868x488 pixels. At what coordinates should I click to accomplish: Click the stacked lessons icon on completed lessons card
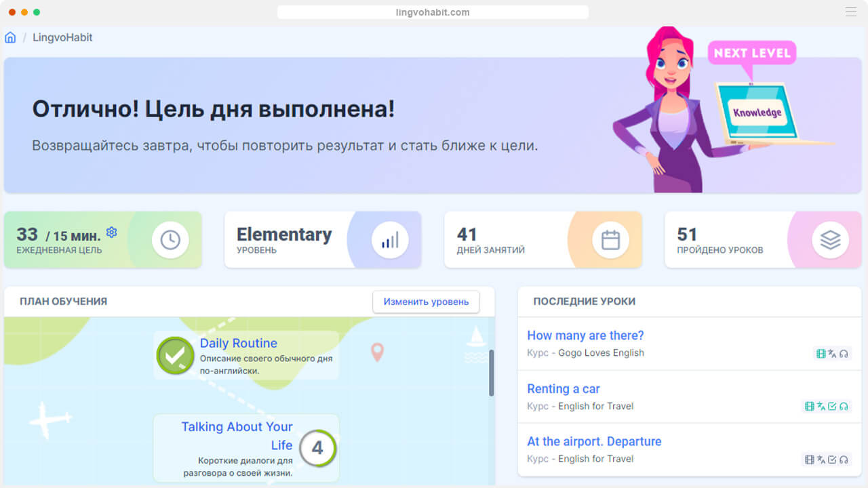point(830,239)
